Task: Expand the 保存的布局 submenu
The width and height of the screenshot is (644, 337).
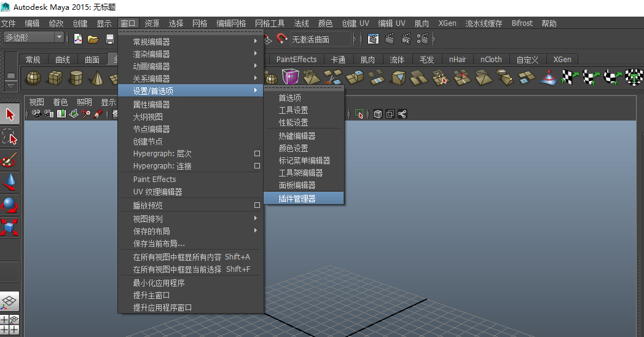Action: pyautogui.click(x=190, y=231)
